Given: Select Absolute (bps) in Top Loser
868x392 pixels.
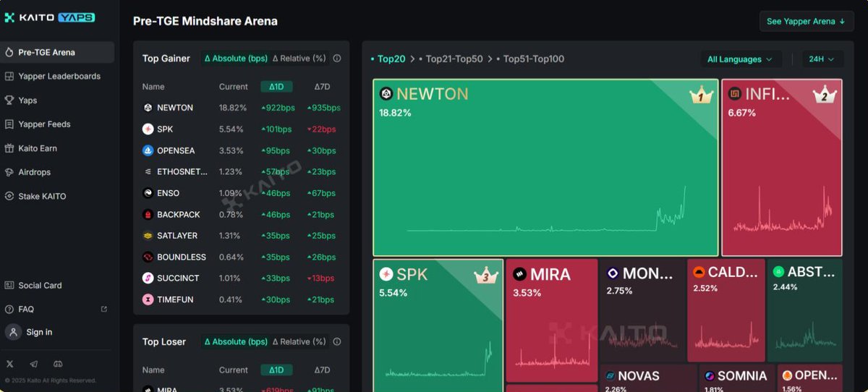Looking at the screenshot, I should (x=236, y=341).
